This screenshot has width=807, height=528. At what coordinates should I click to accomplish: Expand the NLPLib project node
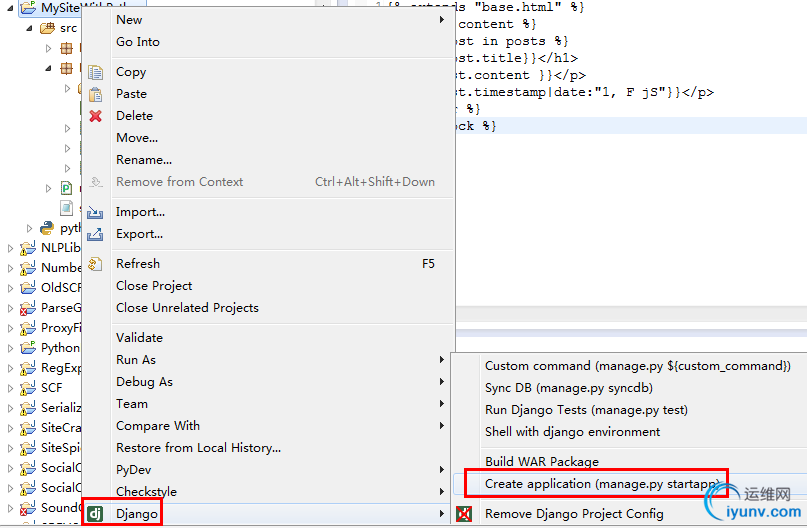pos(10,248)
